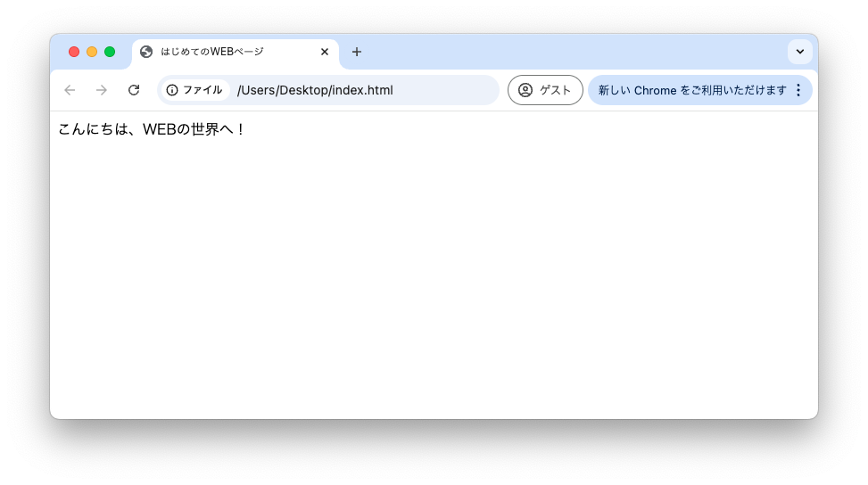The image size is (868, 485).
Task: Click the empty tab strip area
Action: click(571, 52)
